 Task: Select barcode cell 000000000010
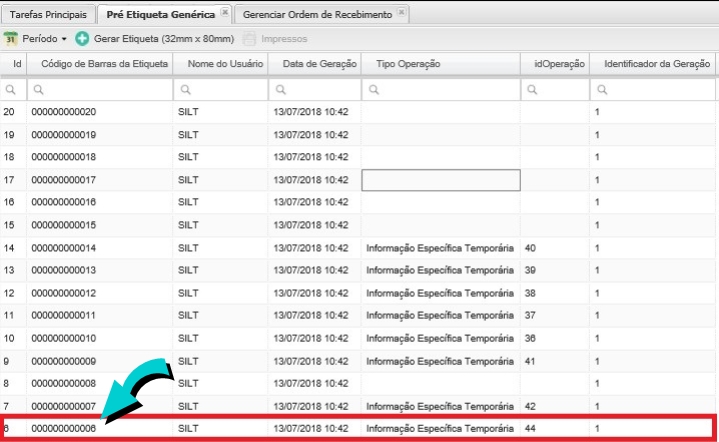(64, 338)
